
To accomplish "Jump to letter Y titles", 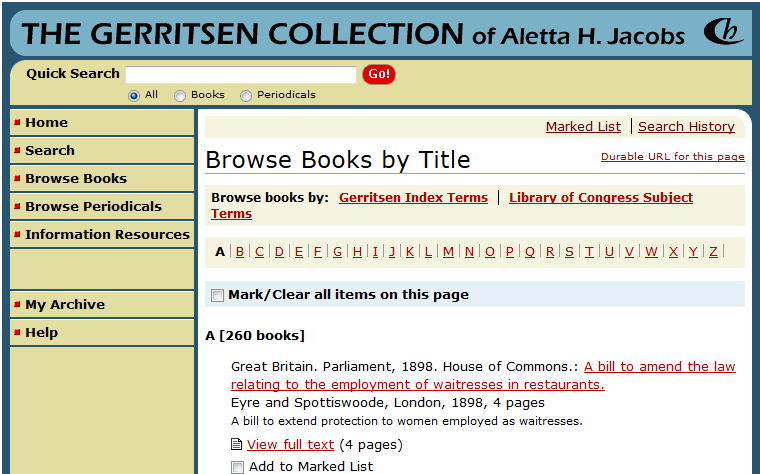I will [693, 252].
